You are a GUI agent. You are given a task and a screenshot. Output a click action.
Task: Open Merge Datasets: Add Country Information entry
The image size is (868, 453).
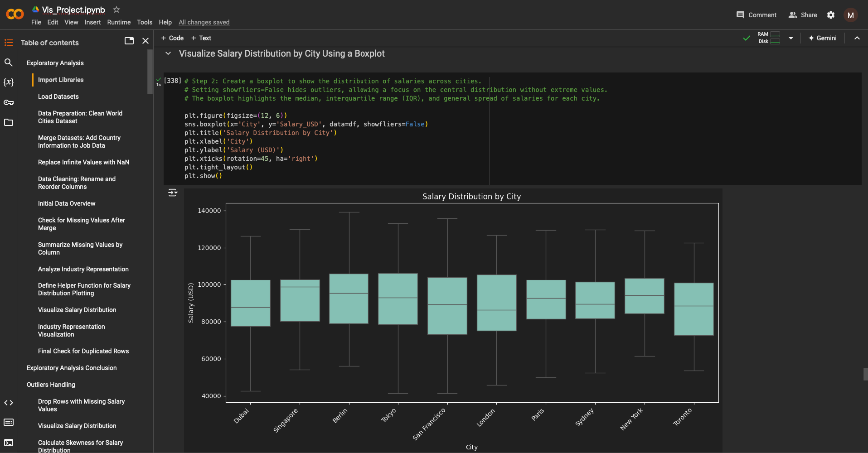pos(79,141)
